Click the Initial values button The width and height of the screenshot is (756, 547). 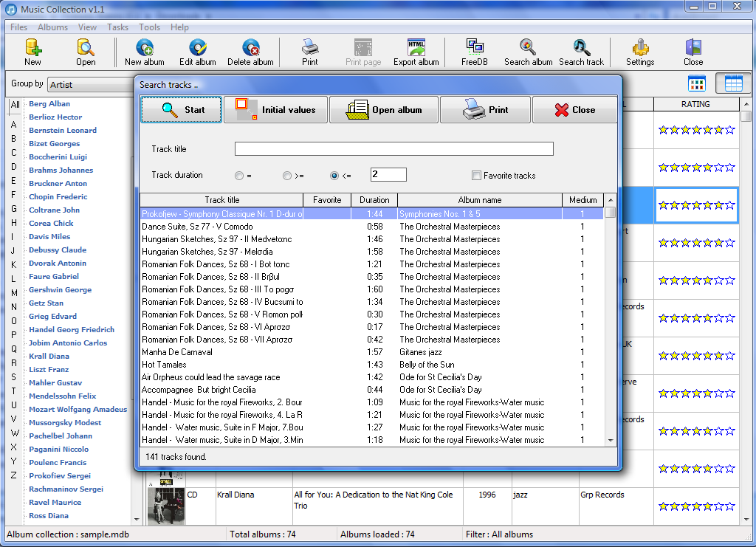point(275,110)
